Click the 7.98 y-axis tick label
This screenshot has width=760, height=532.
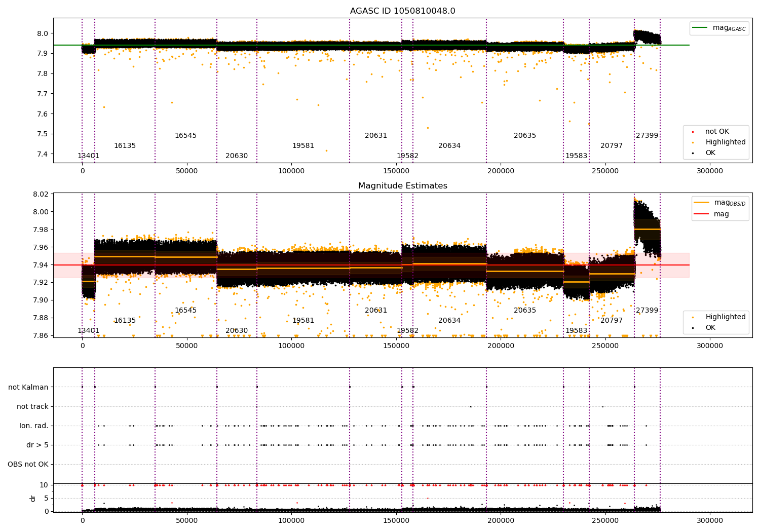coord(41,230)
